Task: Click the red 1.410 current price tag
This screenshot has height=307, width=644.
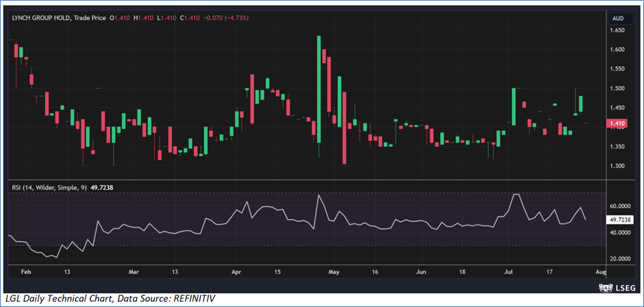Action: 615,123
